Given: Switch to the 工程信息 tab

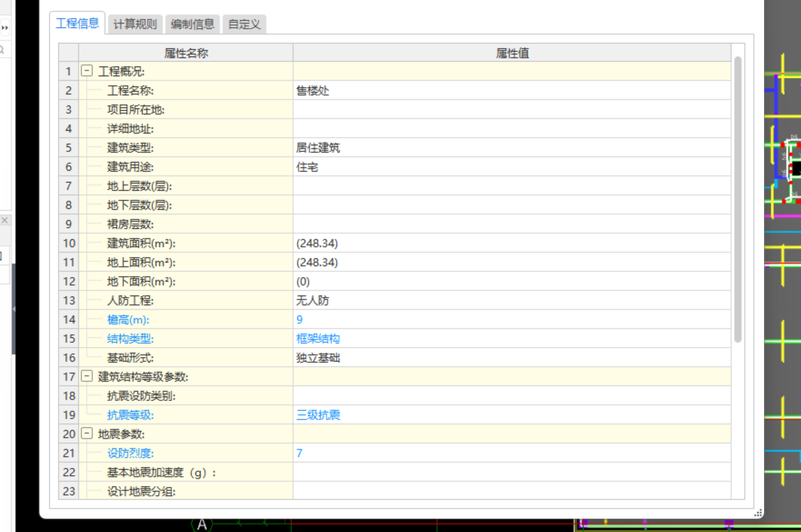Looking at the screenshot, I should pyautogui.click(x=77, y=24).
